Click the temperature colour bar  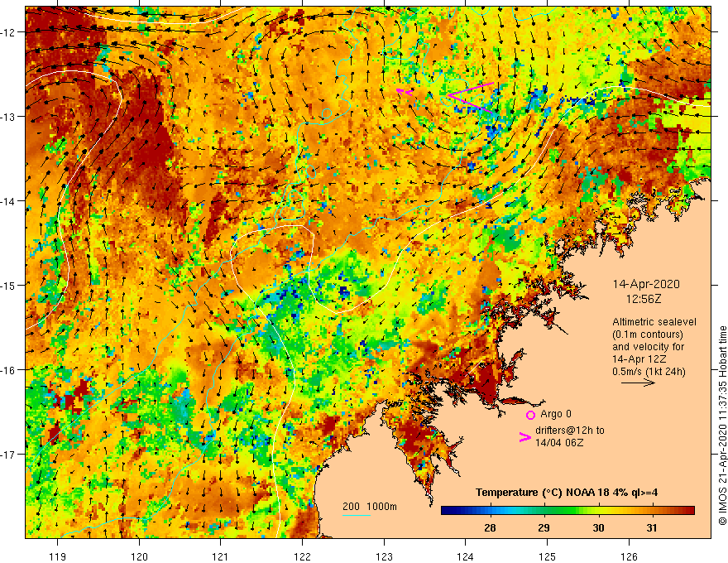(568, 511)
